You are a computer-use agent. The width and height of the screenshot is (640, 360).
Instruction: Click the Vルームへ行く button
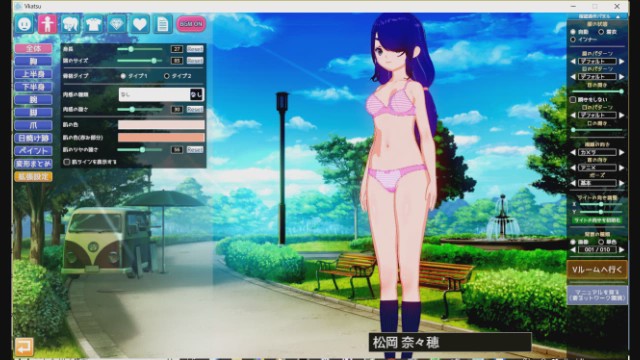[x=597, y=269]
